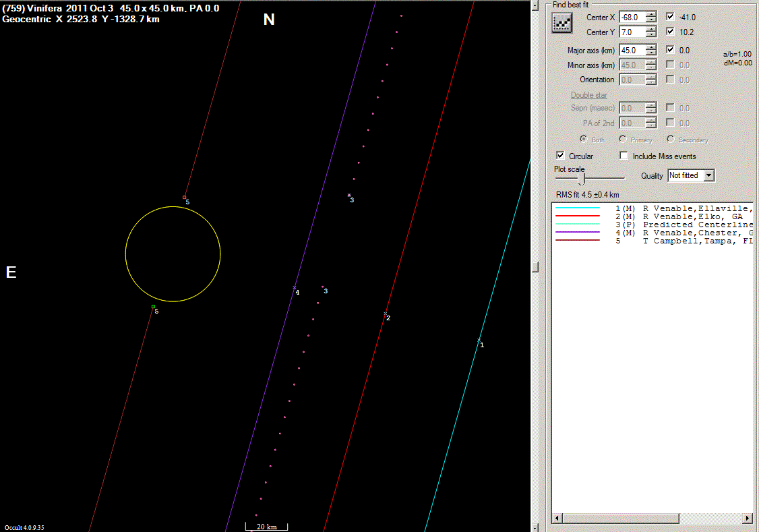Increase Major axis value with the up spinner
Screen dimensions: 759x532
pyautogui.click(x=652, y=47)
